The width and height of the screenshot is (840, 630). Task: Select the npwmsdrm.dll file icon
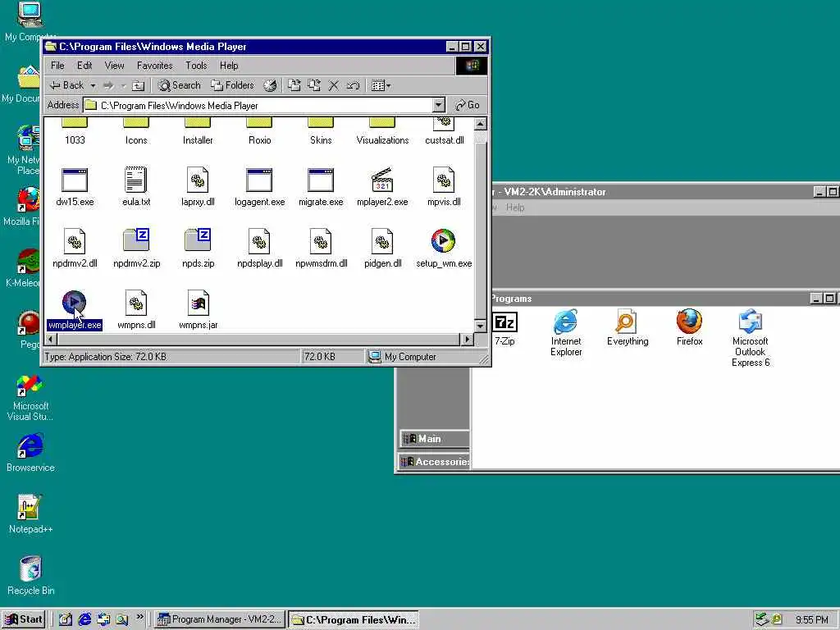tap(321, 241)
